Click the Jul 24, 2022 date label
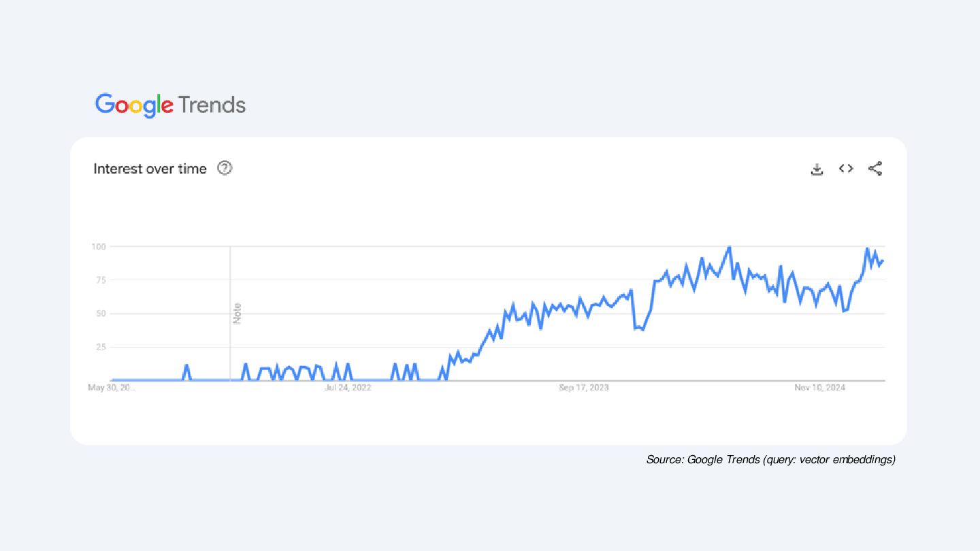980x551 pixels. [348, 388]
